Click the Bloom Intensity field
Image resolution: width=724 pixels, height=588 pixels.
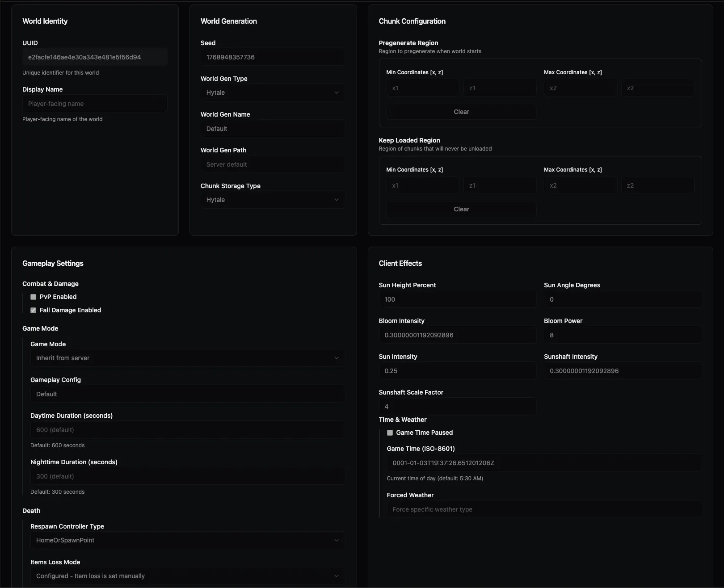457,335
